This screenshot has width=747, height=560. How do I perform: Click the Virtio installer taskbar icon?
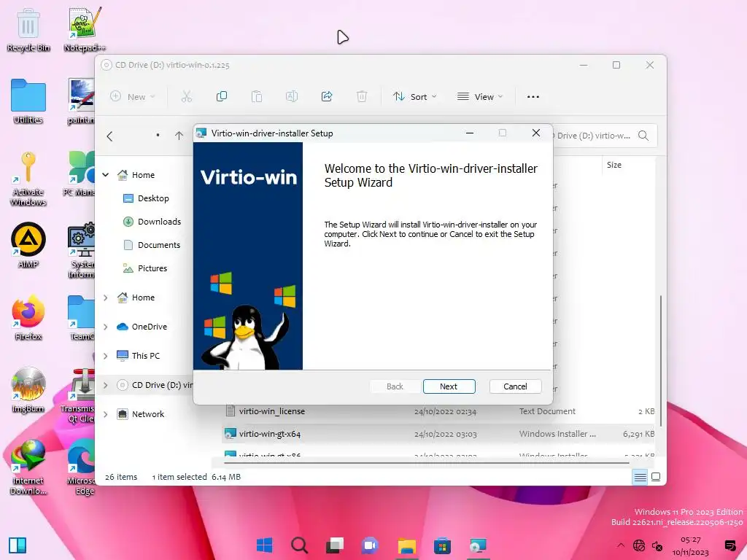click(x=478, y=545)
